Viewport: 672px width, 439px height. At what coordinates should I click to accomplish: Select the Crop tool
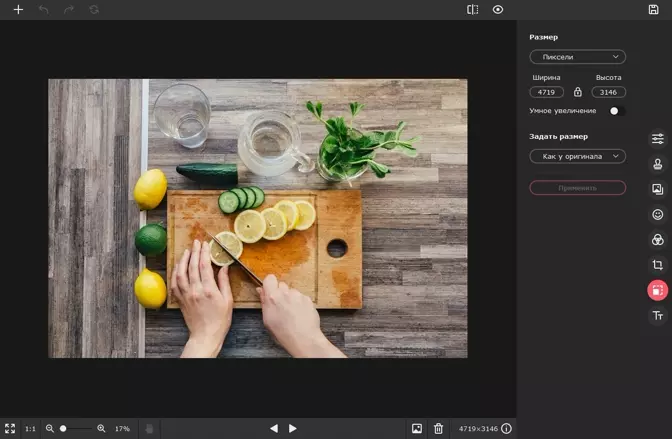pos(657,265)
